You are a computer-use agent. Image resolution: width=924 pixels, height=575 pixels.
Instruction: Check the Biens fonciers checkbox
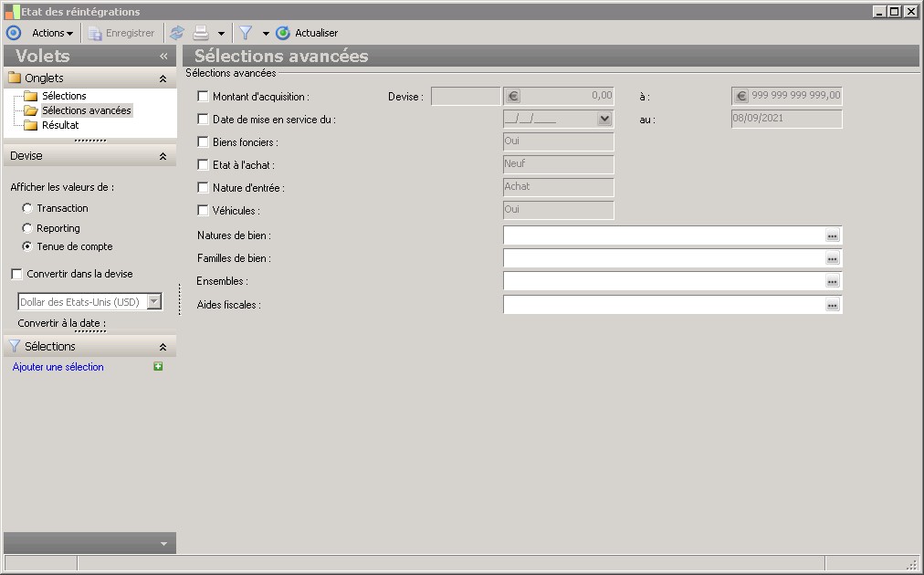pos(203,142)
